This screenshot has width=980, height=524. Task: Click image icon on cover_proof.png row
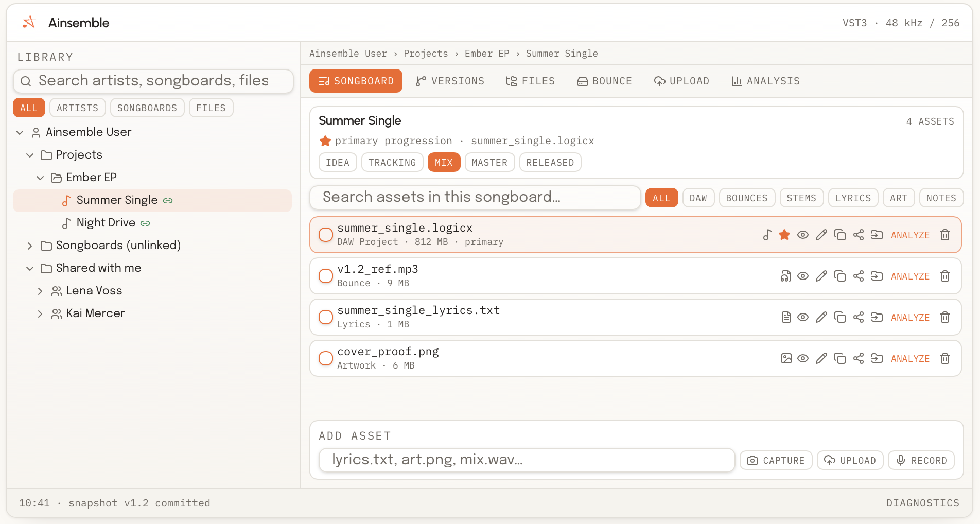[x=786, y=359]
